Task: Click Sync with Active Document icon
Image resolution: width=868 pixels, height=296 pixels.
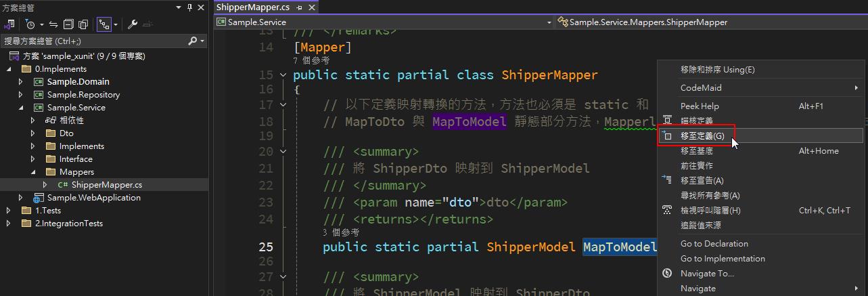Action: coord(53,24)
